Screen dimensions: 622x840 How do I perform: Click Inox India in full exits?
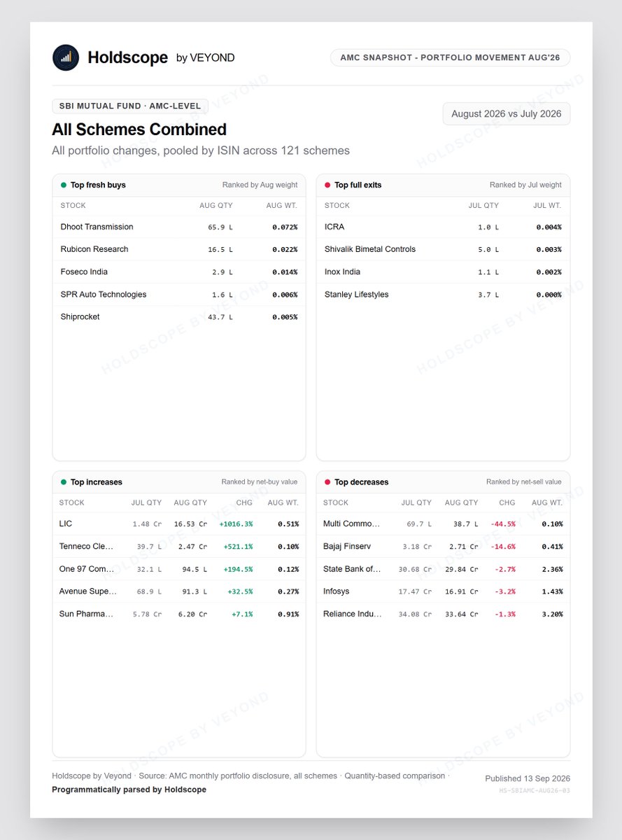pos(443,272)
